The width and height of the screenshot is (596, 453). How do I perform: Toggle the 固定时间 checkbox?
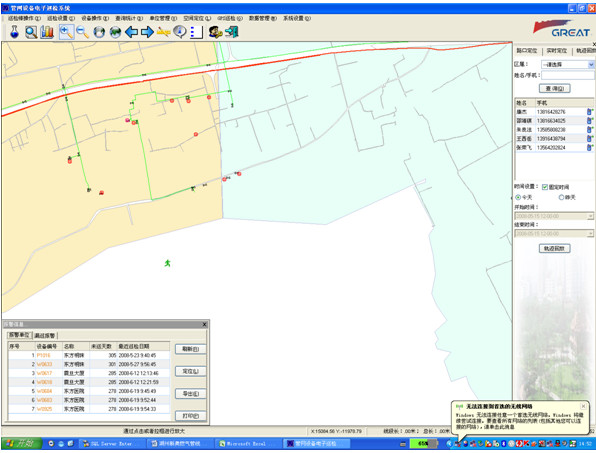click(x=545, y=187)
